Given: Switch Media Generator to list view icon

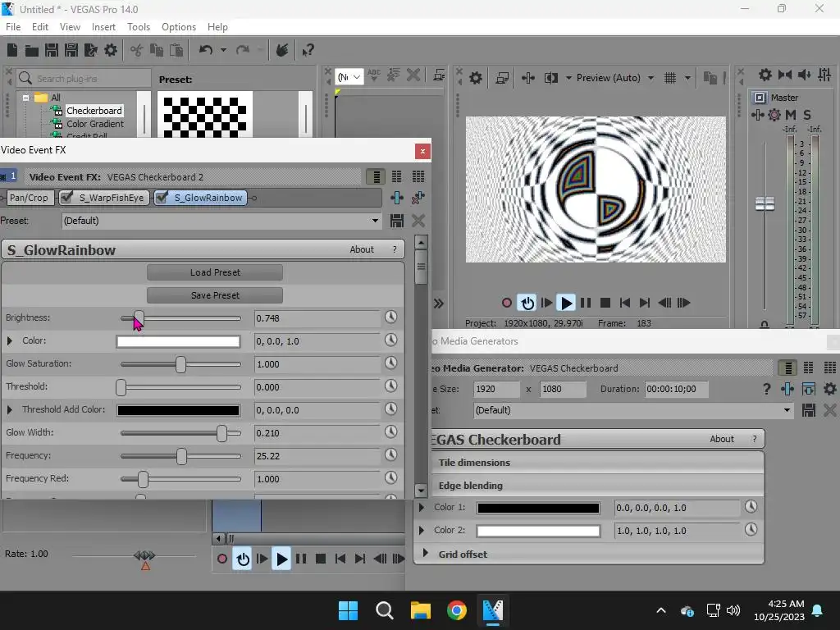Looking at the screenshot, I should pyautogui.click(x=788, y=368).
